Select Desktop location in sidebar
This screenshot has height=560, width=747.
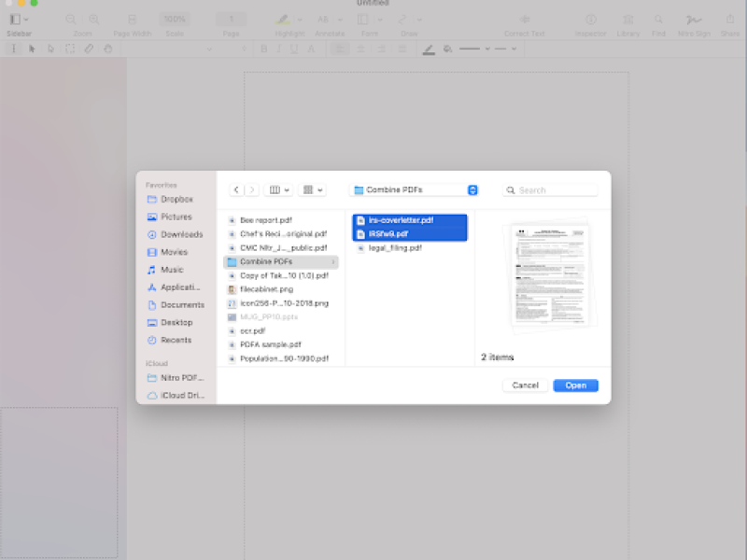pyautogui.click(x=176, y=322)
